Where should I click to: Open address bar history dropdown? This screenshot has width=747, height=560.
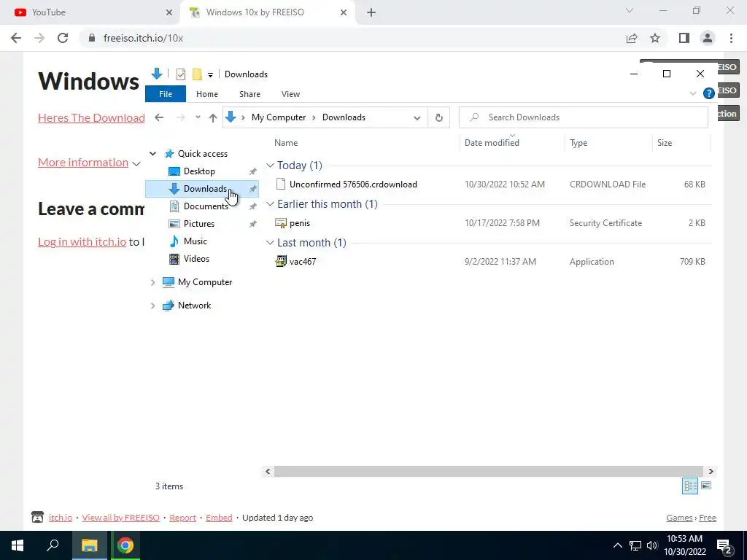pyautogui.click(x=417, y=117)
